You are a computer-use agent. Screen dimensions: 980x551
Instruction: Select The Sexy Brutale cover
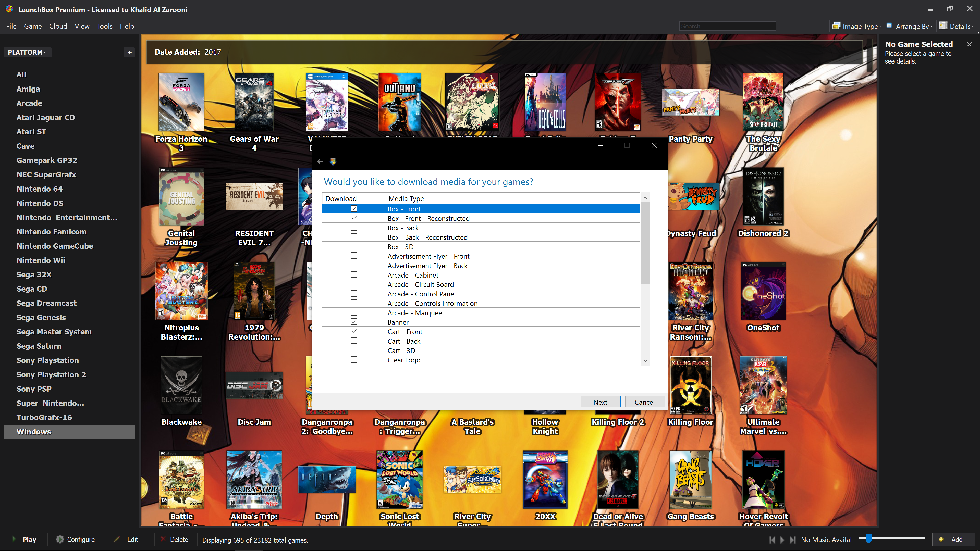(763, 102)
